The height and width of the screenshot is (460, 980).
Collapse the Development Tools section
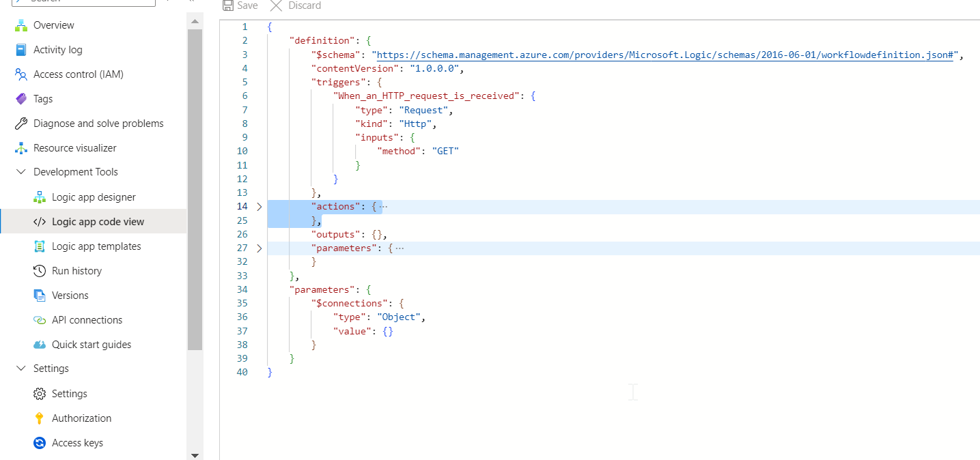pos(20,172)
